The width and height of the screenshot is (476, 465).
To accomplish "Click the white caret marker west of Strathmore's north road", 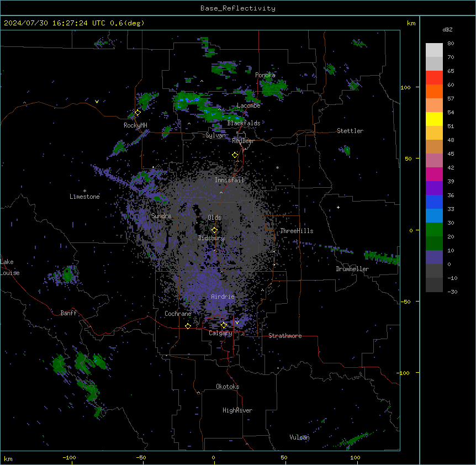I will 263,290.
